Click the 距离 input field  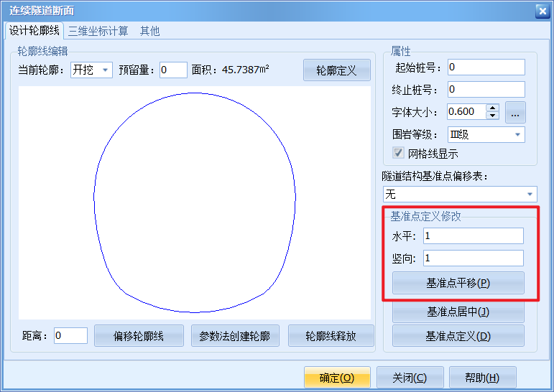(x=70, y=335)
